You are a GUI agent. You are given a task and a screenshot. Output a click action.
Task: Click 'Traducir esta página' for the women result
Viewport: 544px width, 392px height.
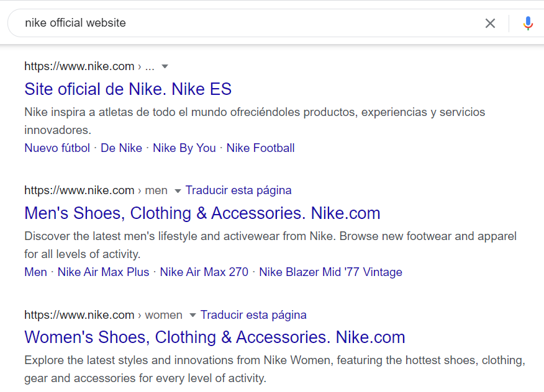pyautogui.click(x=253, y=314)
